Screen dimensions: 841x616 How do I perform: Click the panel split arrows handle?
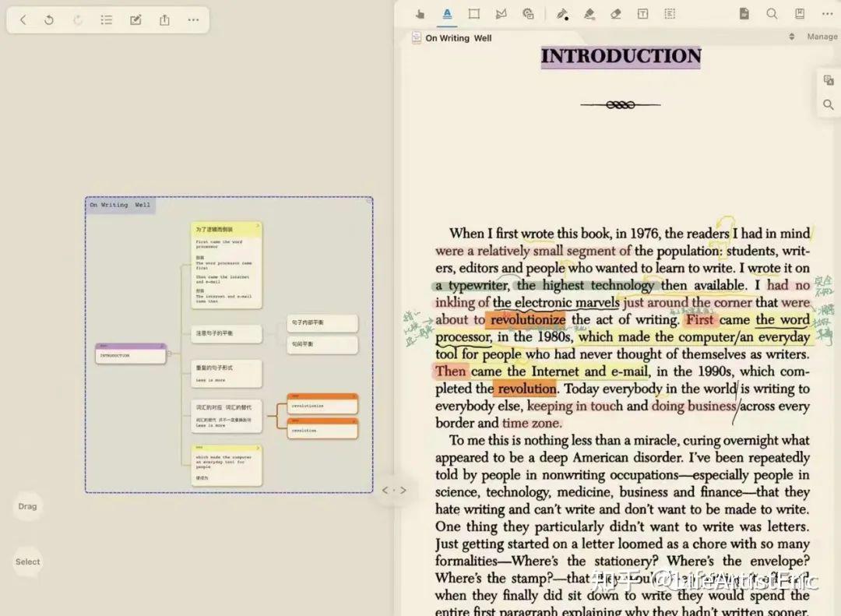coord(394,490)
